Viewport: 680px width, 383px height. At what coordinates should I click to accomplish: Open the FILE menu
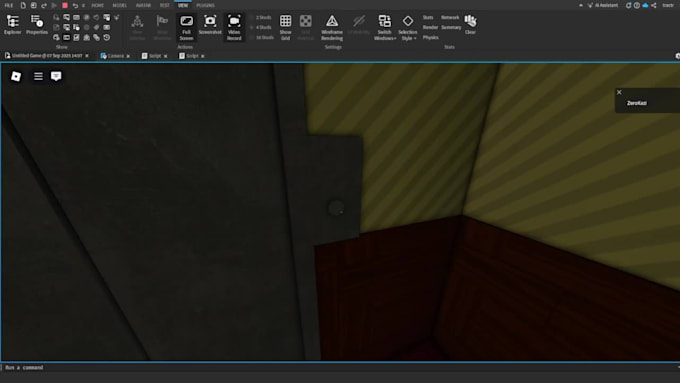[x=9, y=5]
